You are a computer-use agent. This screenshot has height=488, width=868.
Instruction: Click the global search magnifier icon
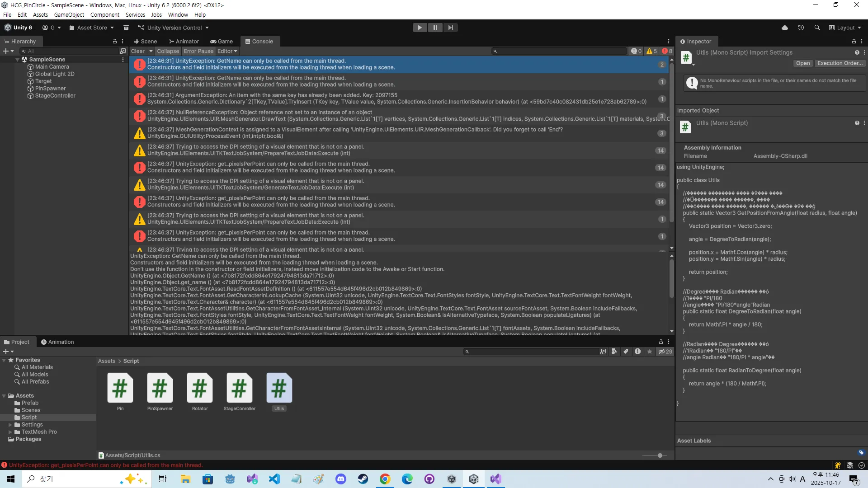pyautogui.click(x=817, y=28)
